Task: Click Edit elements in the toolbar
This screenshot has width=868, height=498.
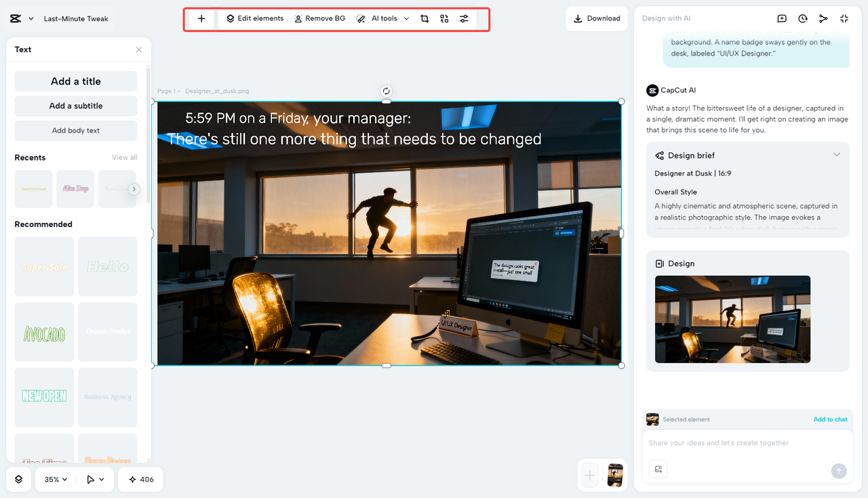Action: 254,18
